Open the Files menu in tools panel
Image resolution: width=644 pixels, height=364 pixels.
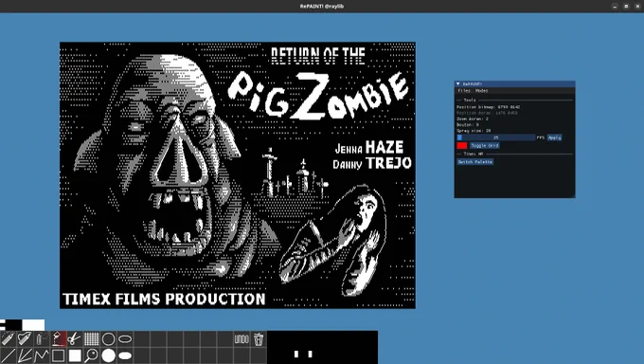[464, 90]
